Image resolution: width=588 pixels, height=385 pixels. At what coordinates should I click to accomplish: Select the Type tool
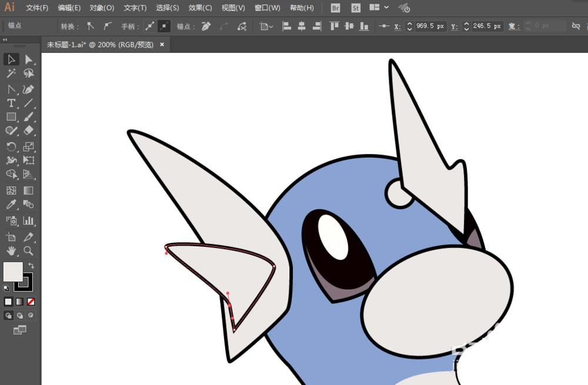(11, 103)
